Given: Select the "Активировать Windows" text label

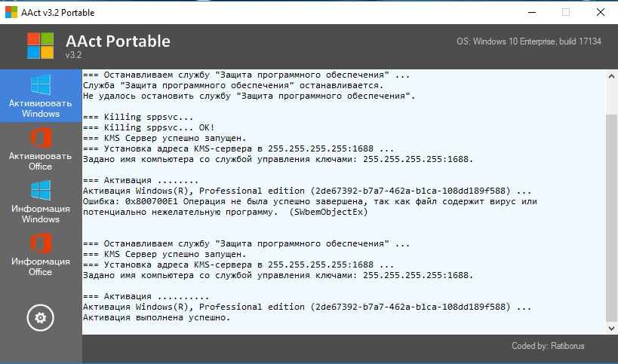Looking at the screenshot, I should [41, 109].
